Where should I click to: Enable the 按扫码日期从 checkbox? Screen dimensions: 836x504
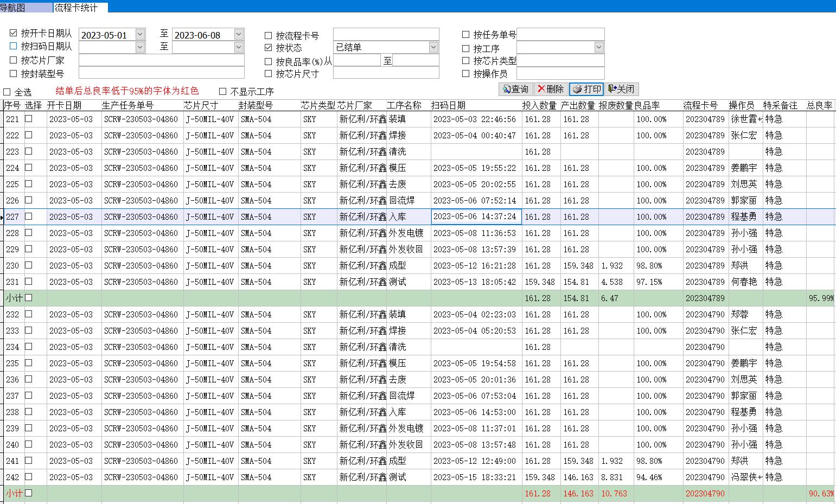pyautogui.click(x=14, y=47)
